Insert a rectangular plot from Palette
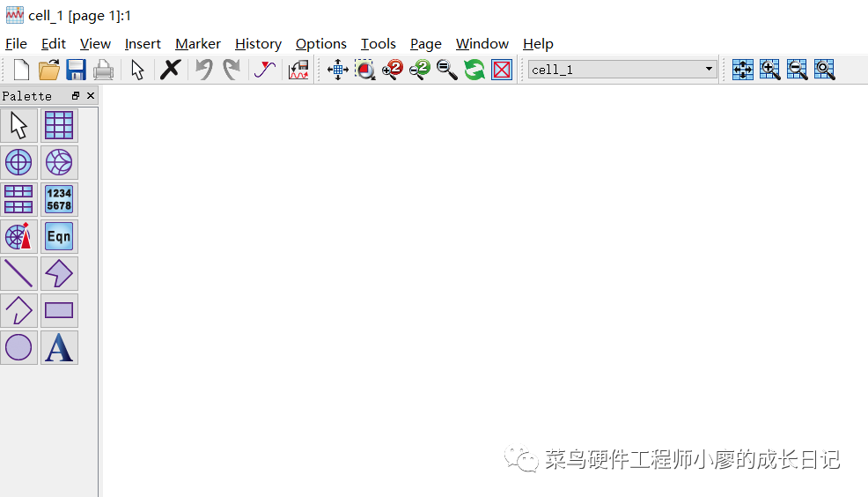868x497 pixels. click(x=59, y=125)
